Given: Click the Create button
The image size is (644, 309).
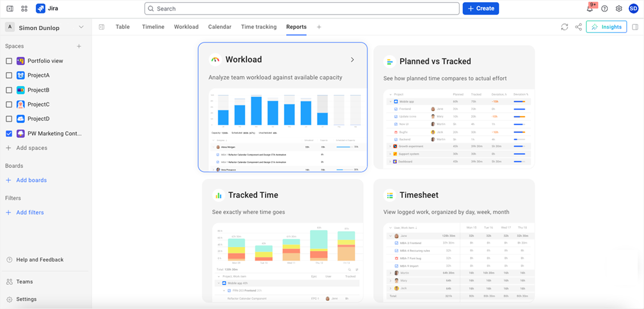Looking at the screenshot, I should click(481, 9).
